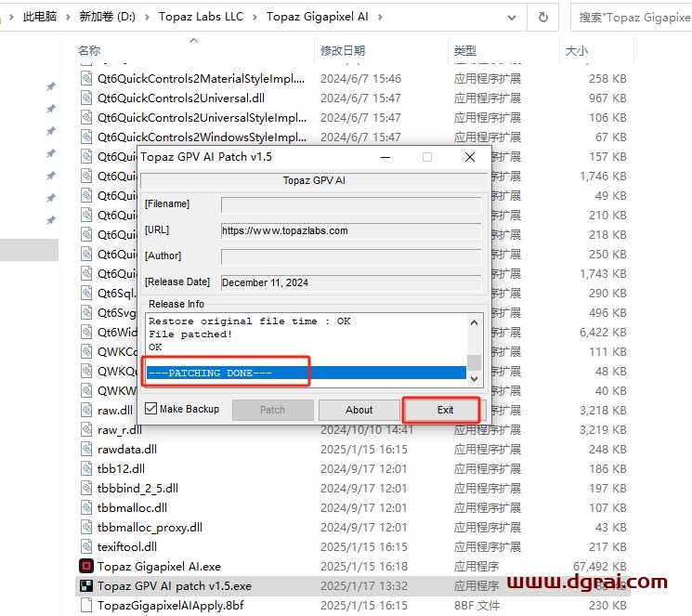Click the 67,492 KB size cell

pyautogui.click(x=600, y=566)
